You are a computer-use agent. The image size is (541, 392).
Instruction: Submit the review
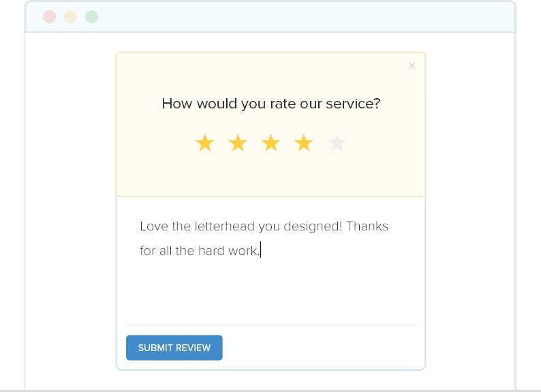click(174, 348)
